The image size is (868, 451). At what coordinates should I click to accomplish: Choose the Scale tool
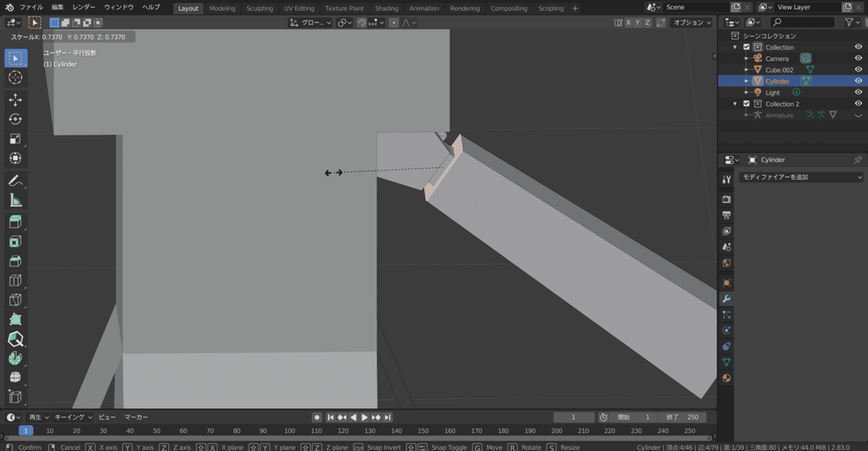coord(15,139)
